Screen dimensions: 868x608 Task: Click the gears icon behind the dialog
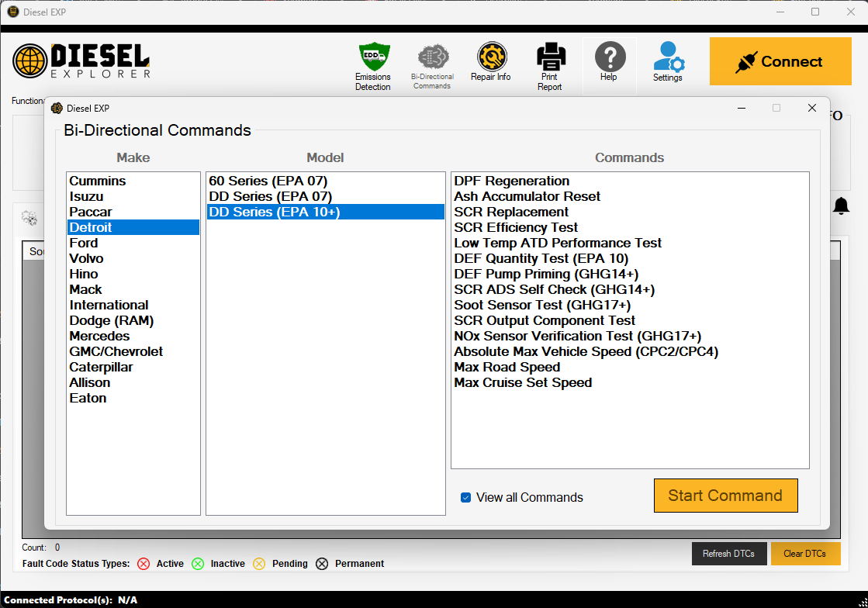[29, 218]
